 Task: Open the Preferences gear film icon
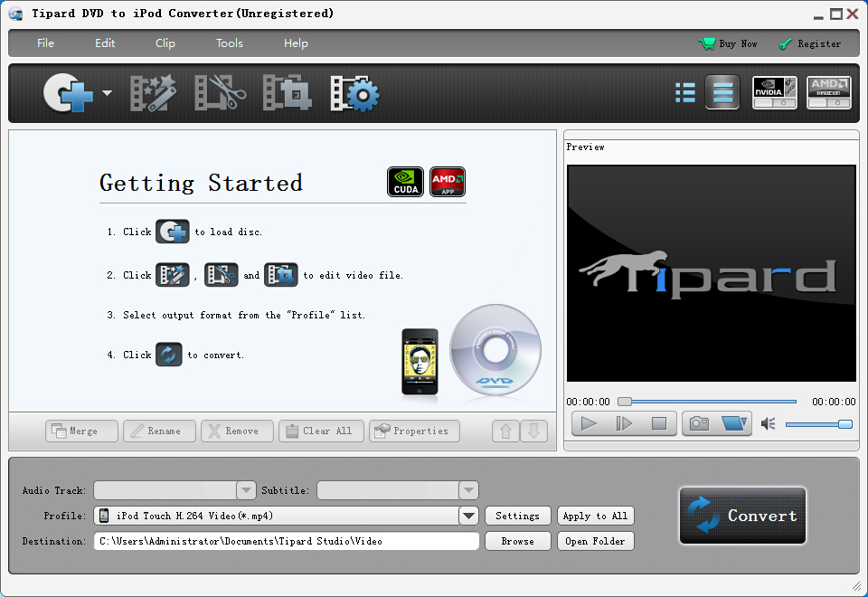coord(354,93)
